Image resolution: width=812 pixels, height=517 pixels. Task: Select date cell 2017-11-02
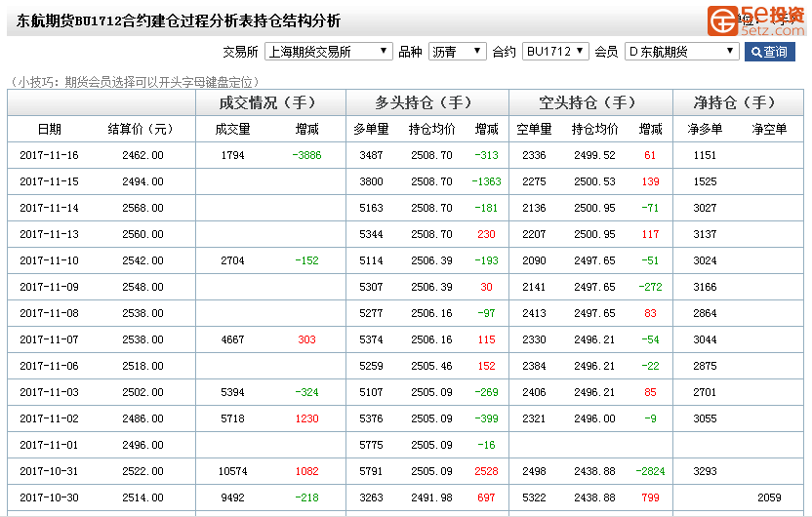click(x=49, y=419)
